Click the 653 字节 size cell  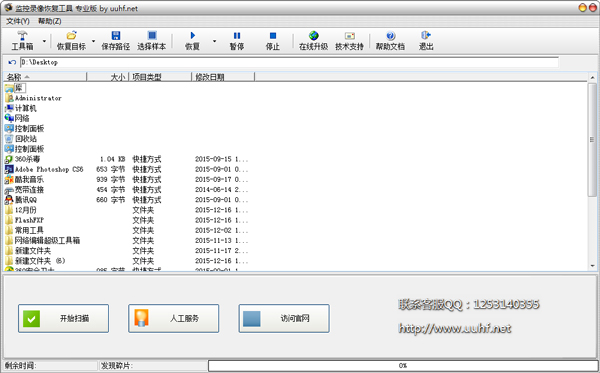point(111,169)
